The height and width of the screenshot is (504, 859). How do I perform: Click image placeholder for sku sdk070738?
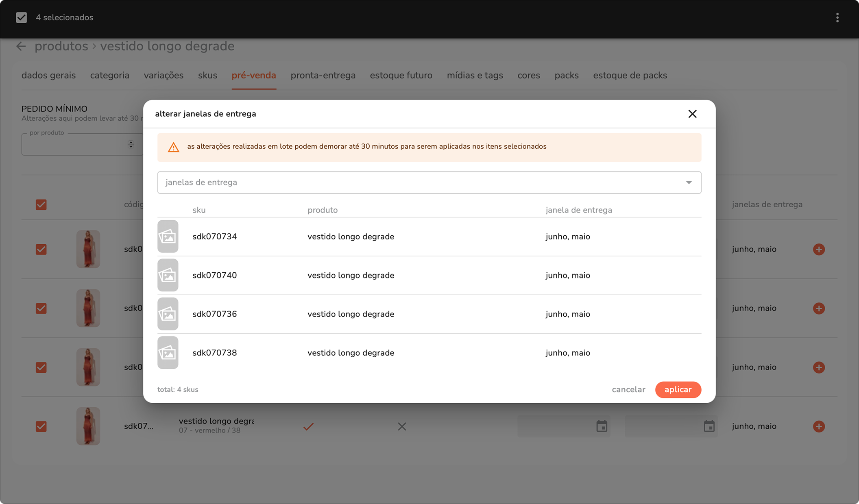(x=168, y=353)
